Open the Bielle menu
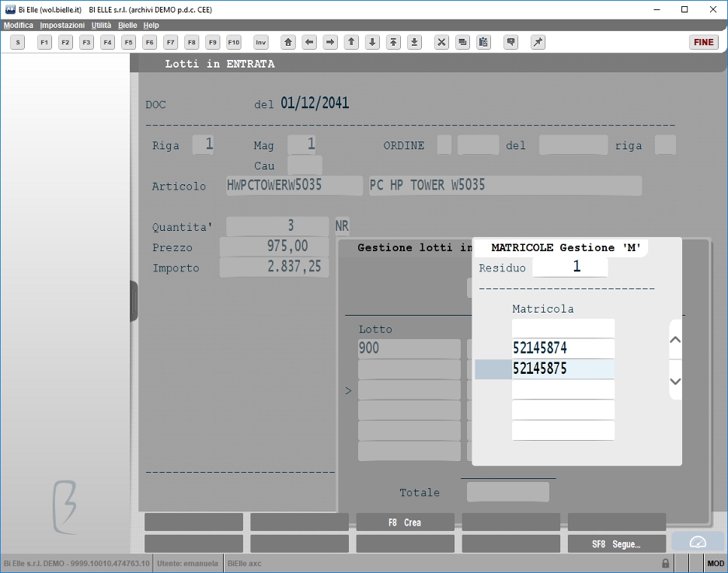 [x=127, y=25]
